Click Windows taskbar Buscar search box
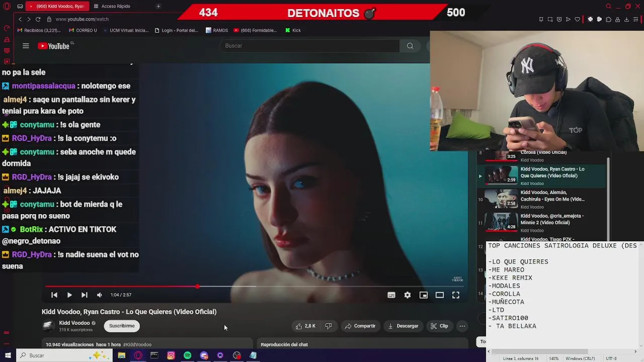Viewport: 644px width, 362px height. click(64, 355)
